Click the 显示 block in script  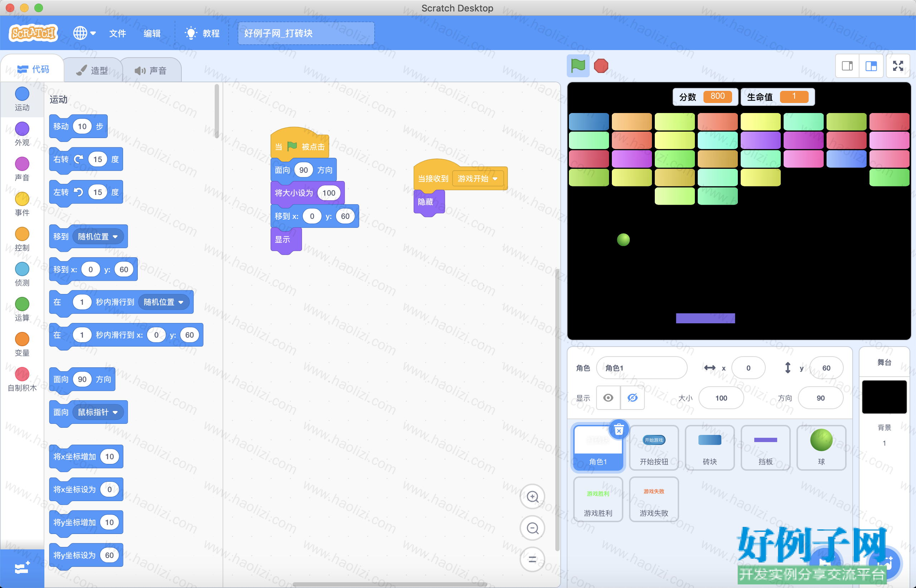click(286, 240)
